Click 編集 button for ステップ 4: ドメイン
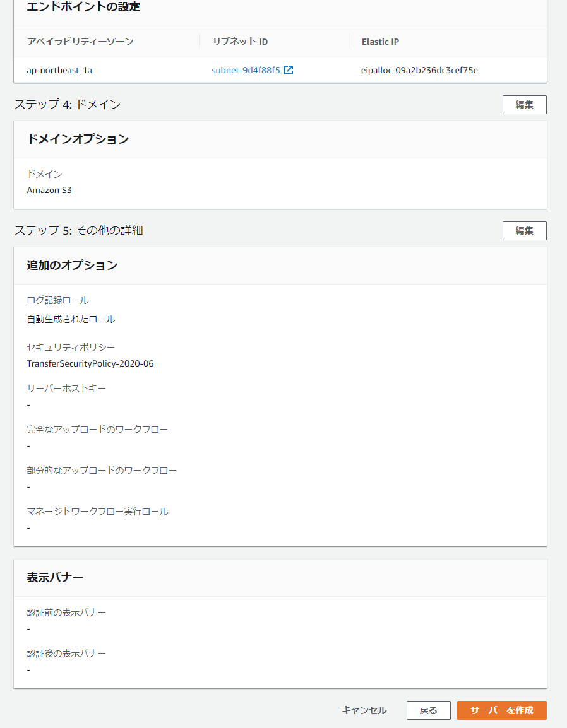This screenshot has width=567, height=728. tap(524, 105)
